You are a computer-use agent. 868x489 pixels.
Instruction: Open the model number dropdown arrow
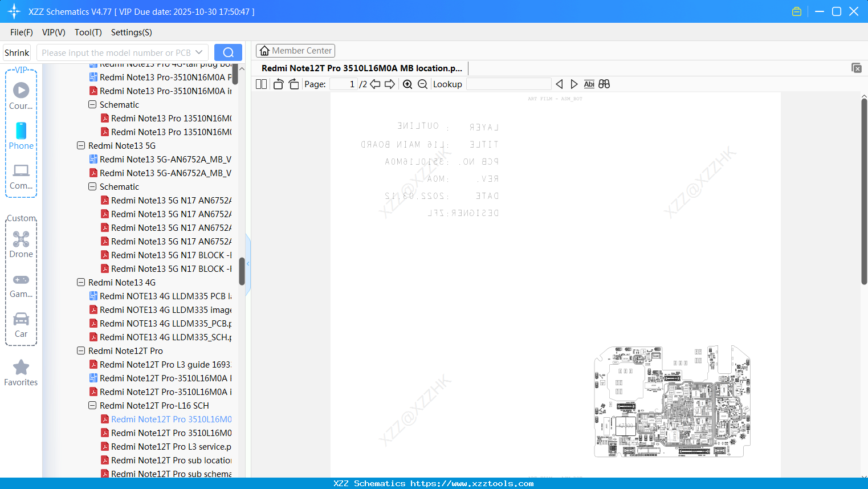coord(199,52)
